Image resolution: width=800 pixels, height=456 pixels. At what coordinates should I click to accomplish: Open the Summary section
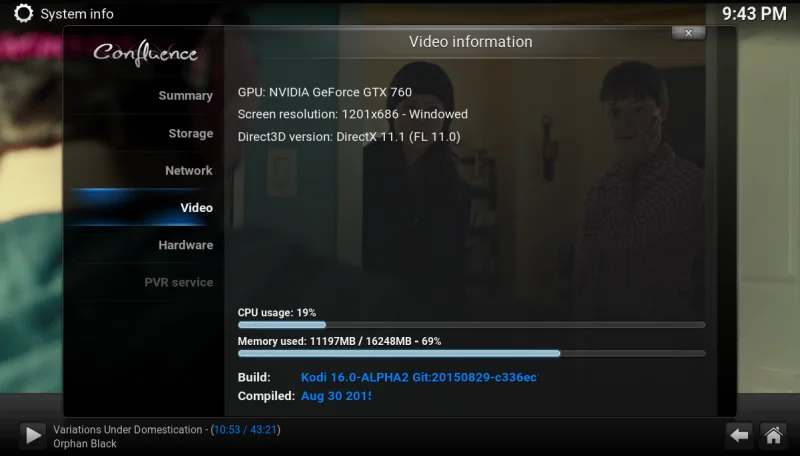pyautogui.click(x=185, y=96)
